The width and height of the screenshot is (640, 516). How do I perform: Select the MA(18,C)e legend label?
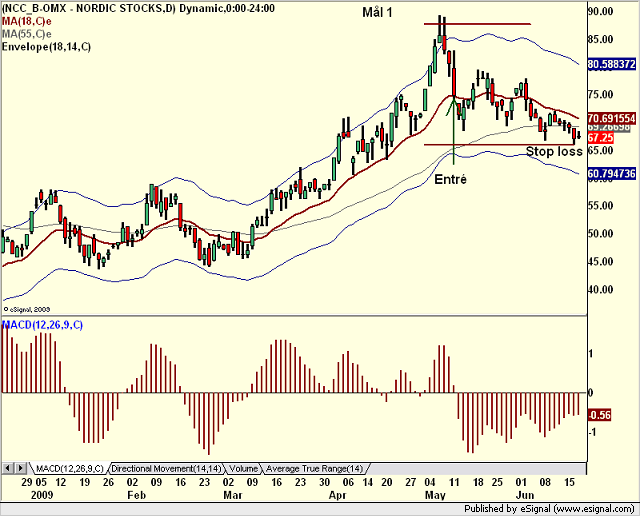pos(27,21)
